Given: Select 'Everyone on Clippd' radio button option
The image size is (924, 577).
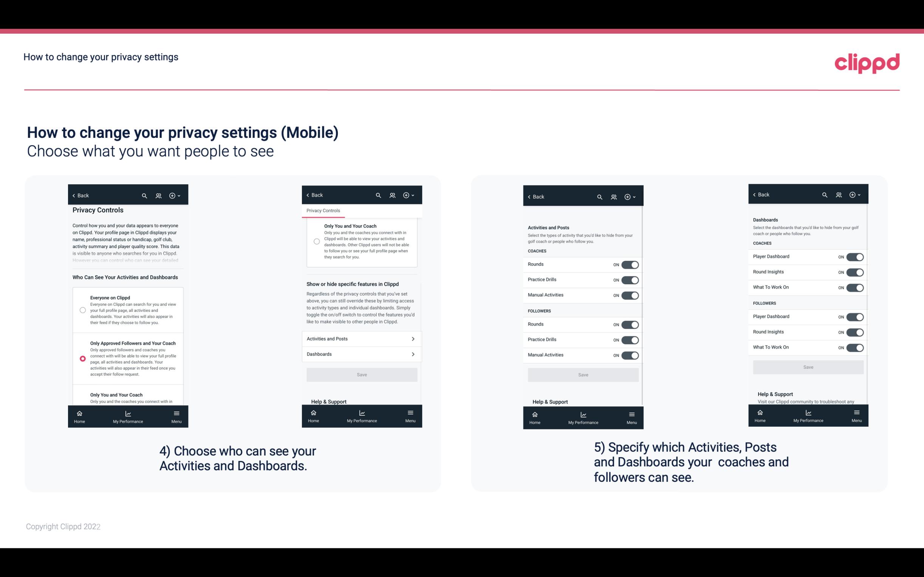Looking at the screenshot, I should click(x=82, y=310).
